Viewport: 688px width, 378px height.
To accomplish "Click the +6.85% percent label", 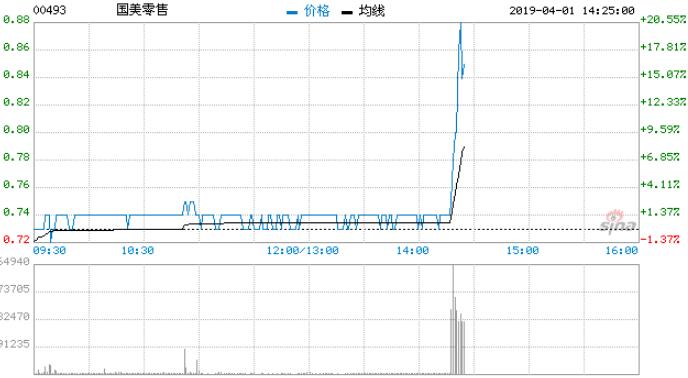I will [x=660, y=157].
